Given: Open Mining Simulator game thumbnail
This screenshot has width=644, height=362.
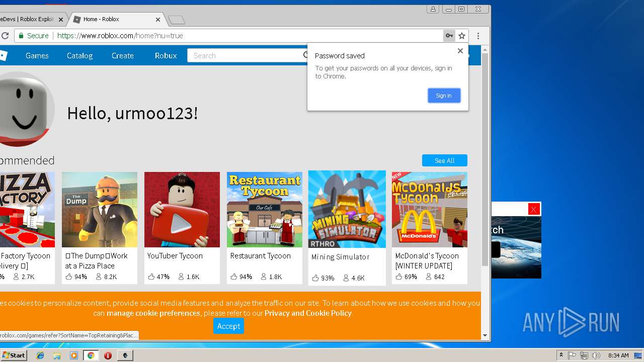Looking at the screenshot, I should tap(347, 210).
